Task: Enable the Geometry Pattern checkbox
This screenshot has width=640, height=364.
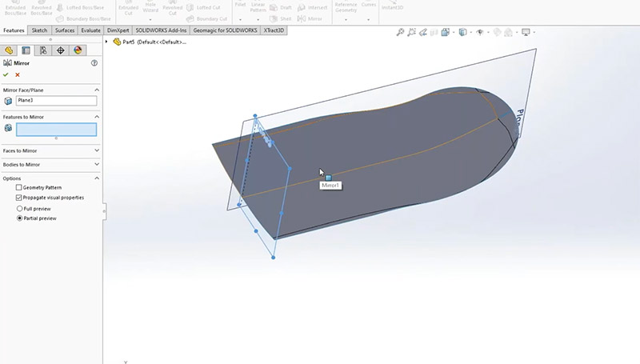Action: [19, 187]
